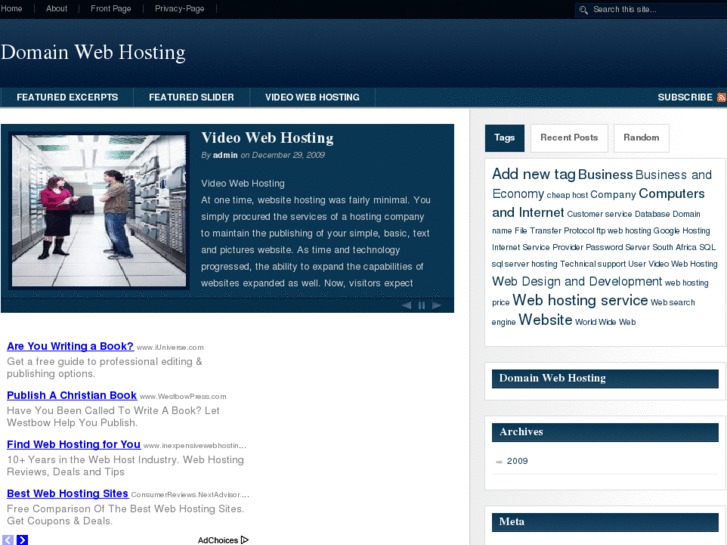
Task: Click the 'Web hosting service' tag
Action: [580, 301]
